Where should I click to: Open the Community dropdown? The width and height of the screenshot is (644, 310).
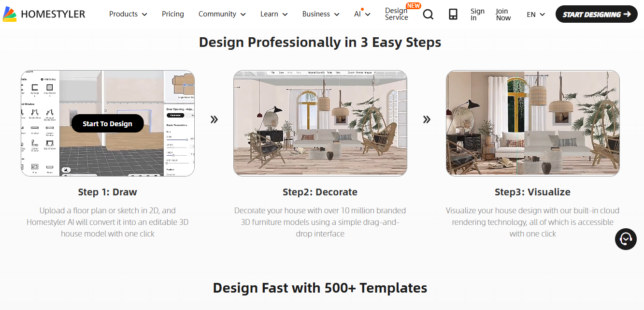[x=222, y=14]
